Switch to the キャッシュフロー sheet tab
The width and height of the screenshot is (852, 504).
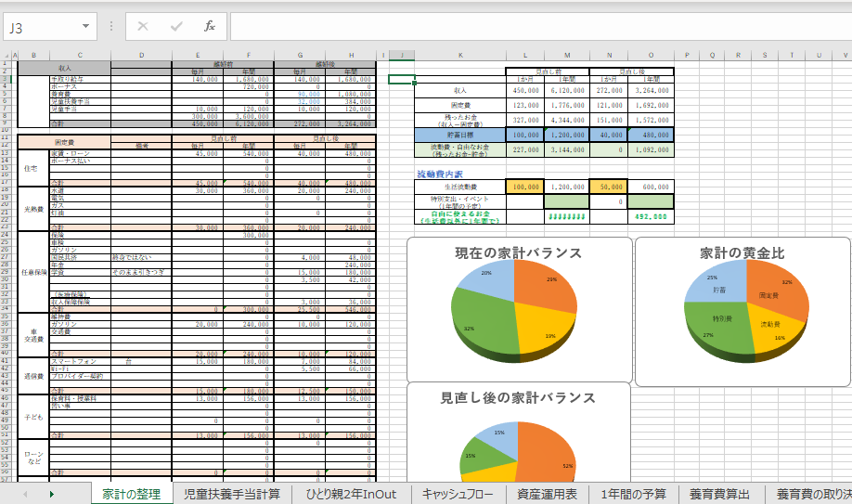[458, 494]
